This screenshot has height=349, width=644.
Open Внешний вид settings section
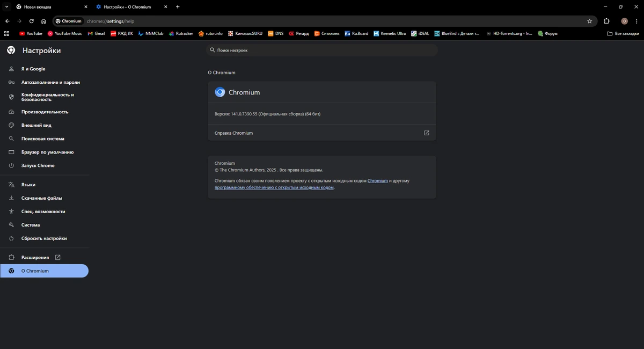tap(45, 125)
